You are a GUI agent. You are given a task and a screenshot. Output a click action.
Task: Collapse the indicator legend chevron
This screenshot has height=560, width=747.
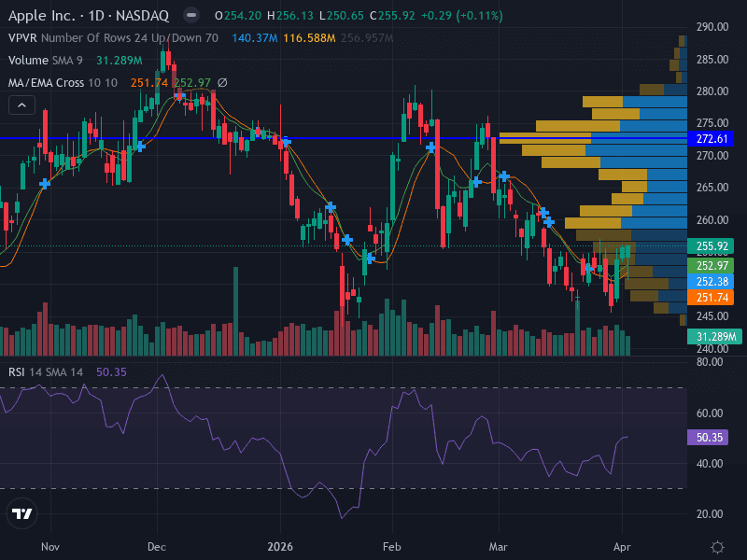[x=21, y=105]
